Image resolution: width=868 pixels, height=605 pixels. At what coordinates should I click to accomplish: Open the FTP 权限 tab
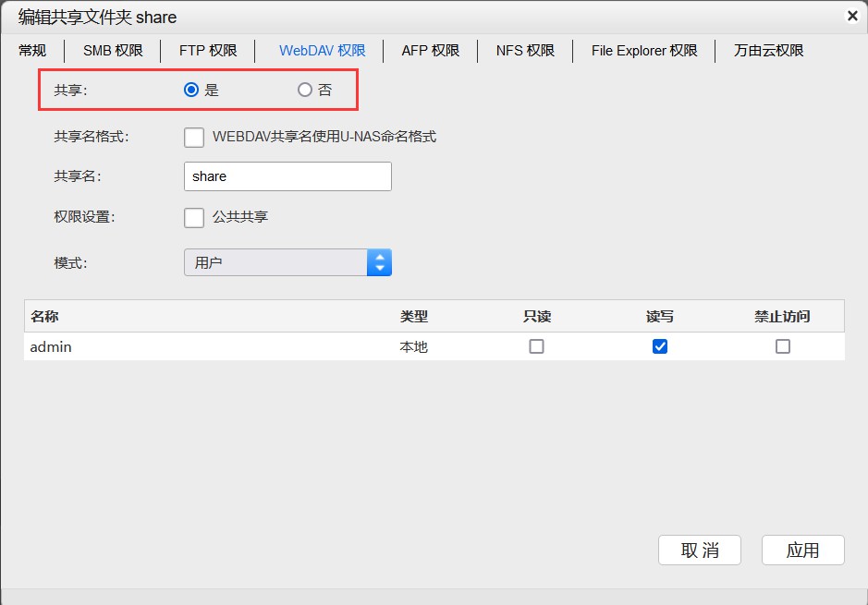(x=208, y=51)
